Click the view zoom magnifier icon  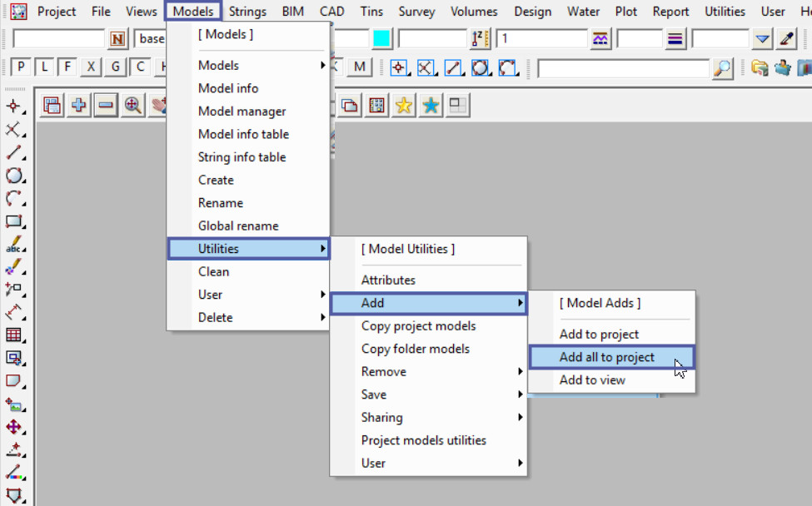pos(133,106)
